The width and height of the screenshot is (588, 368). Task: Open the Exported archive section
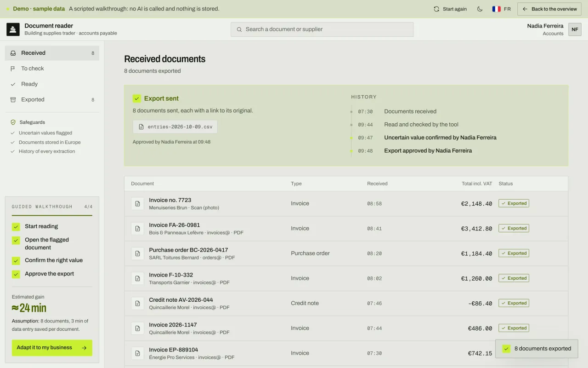pyautogui.click(x=52, y=100)
